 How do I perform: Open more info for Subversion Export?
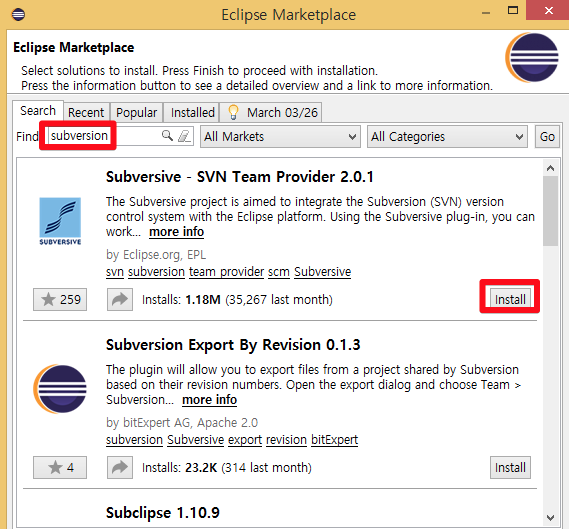click(209, 400)
